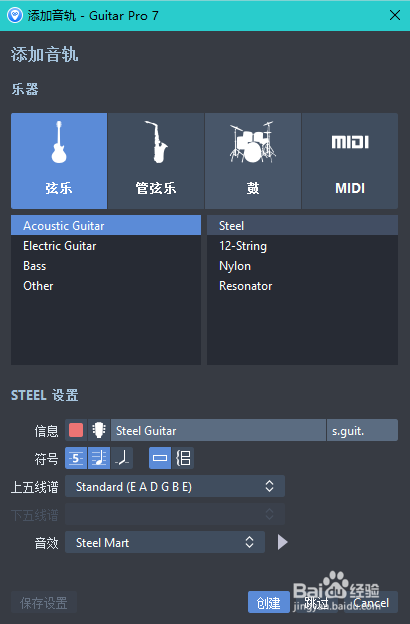Viewport: 410px width, 624px height.
Task: Click the Cancel button
Action: click(x=371, y=603)
